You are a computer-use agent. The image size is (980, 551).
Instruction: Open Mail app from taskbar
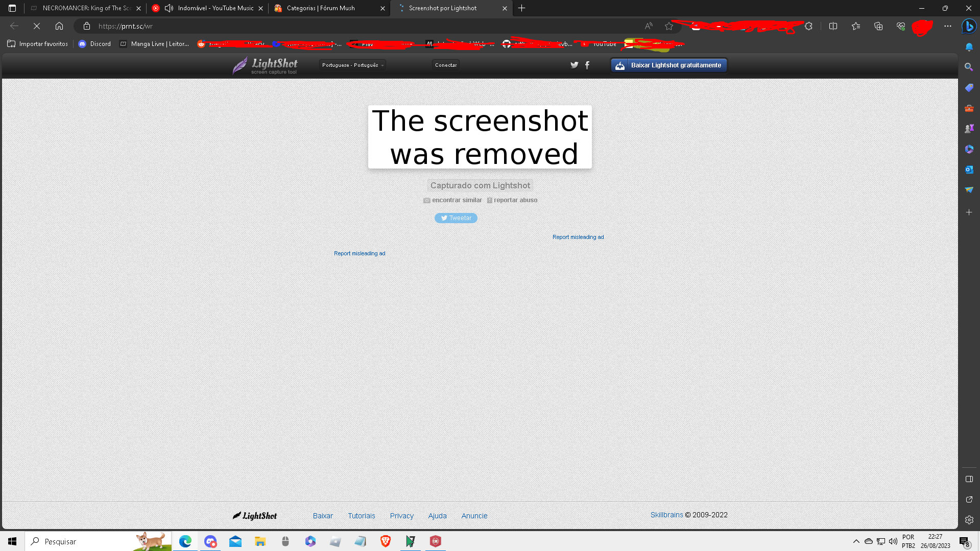[235, 541]
